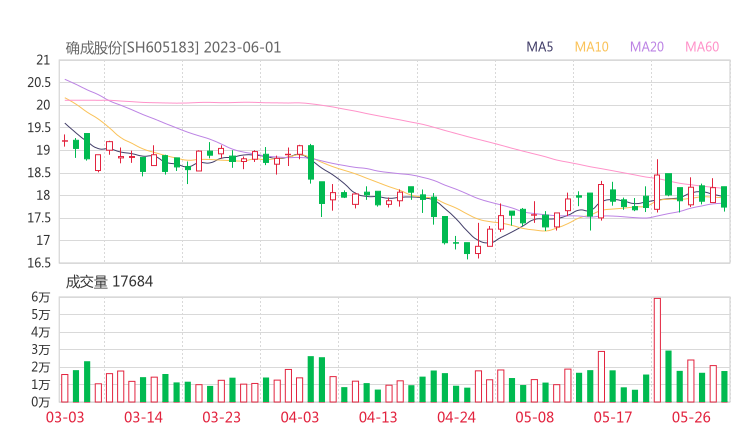Click the 05-08 date axis label
This screenshot has width=740, height=440.
(535, 417)
